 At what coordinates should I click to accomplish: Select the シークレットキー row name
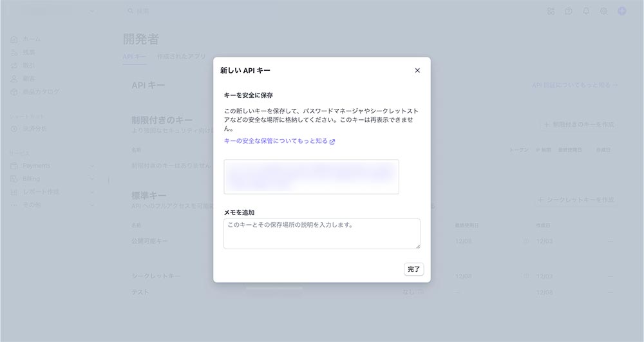click(156, 276)
